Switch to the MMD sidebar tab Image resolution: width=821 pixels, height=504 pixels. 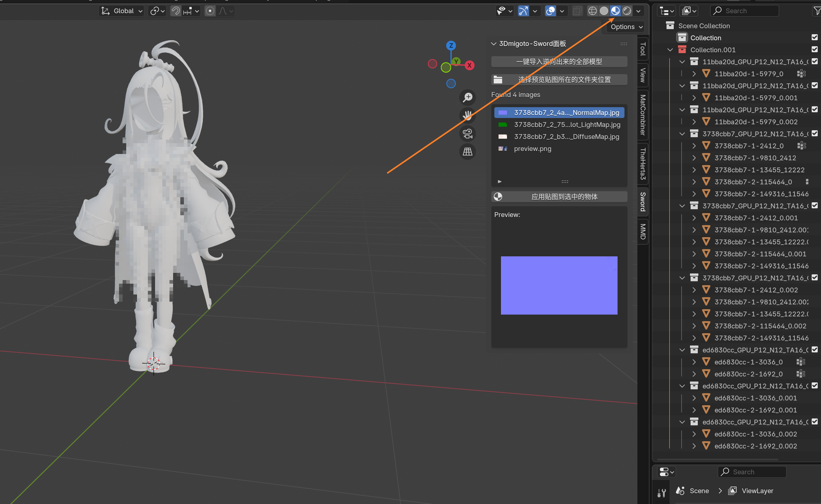[x=642, y=231]
